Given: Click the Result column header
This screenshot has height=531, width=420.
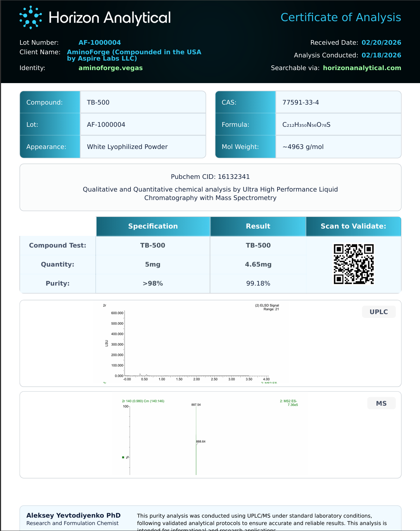Looking at the screenshot, I should pos(258,226).
